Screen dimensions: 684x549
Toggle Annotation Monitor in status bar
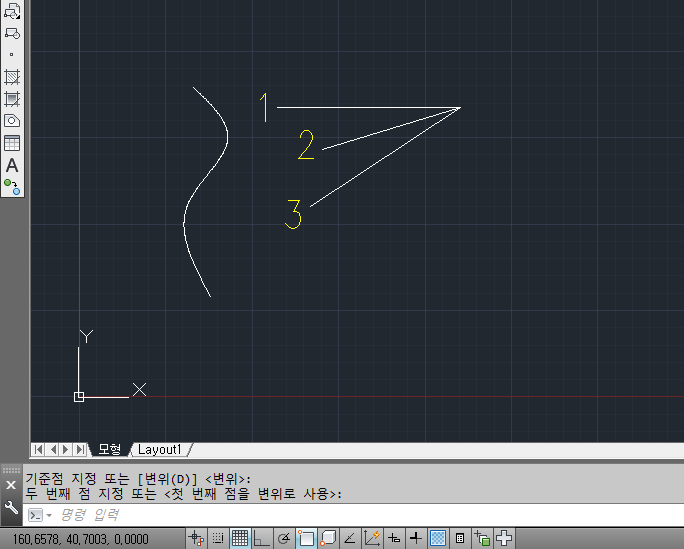[x=504, y=539]
